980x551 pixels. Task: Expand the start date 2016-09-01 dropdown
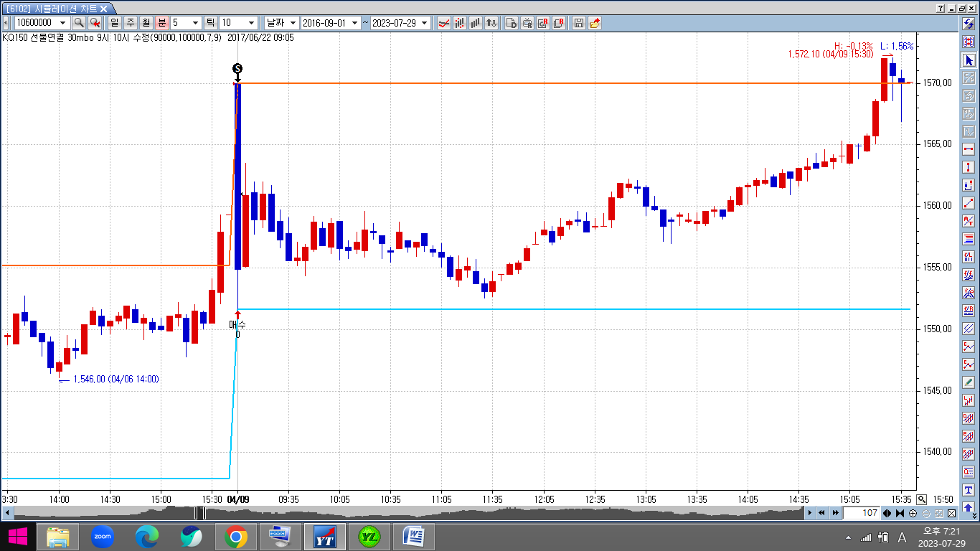click(x=354, y=23)
